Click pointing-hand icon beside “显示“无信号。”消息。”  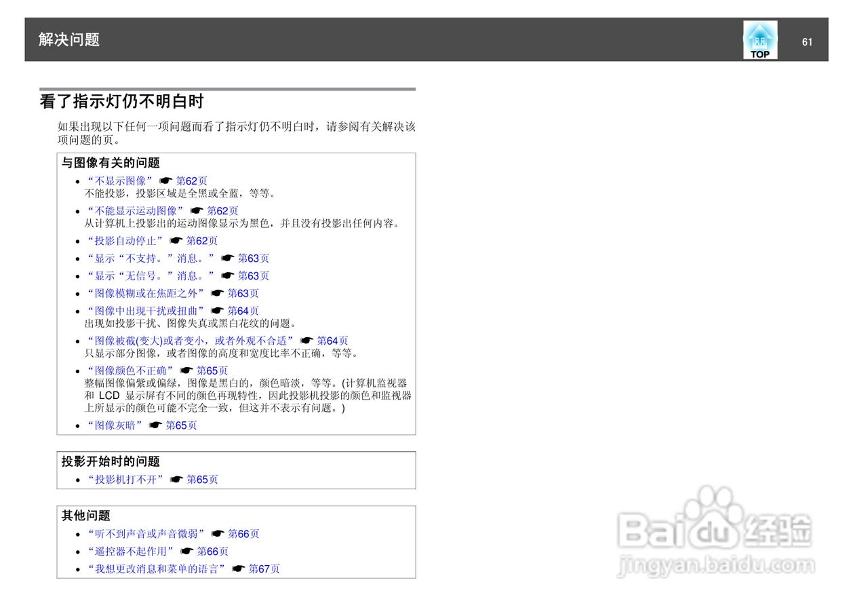pyautogui.click(x=228, y=276)
